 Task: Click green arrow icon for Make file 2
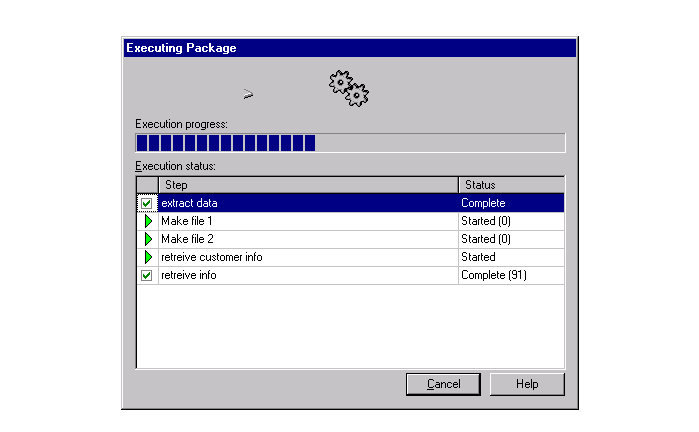pyautogui.click(x=148, y=239)
